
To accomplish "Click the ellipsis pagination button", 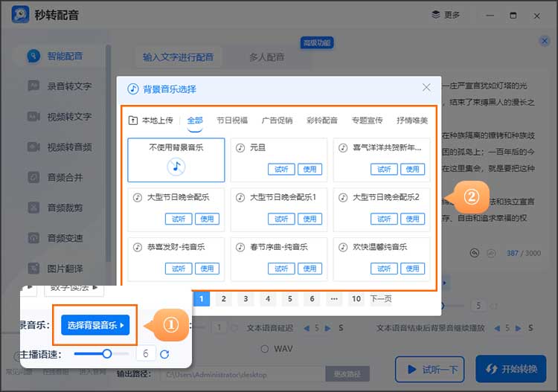I will (334, 299).
